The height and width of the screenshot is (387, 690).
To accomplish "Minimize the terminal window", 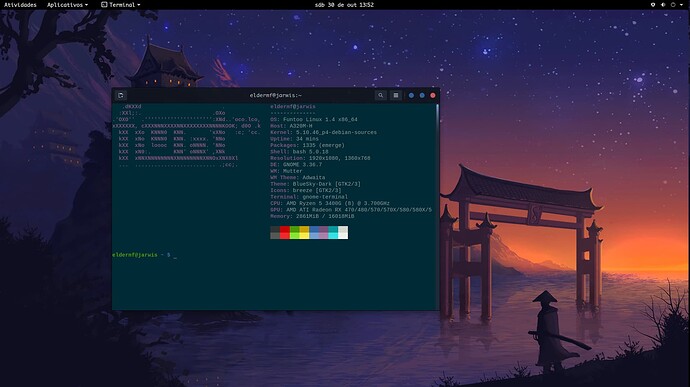I will pyautogui.click(x=411, y=95).
